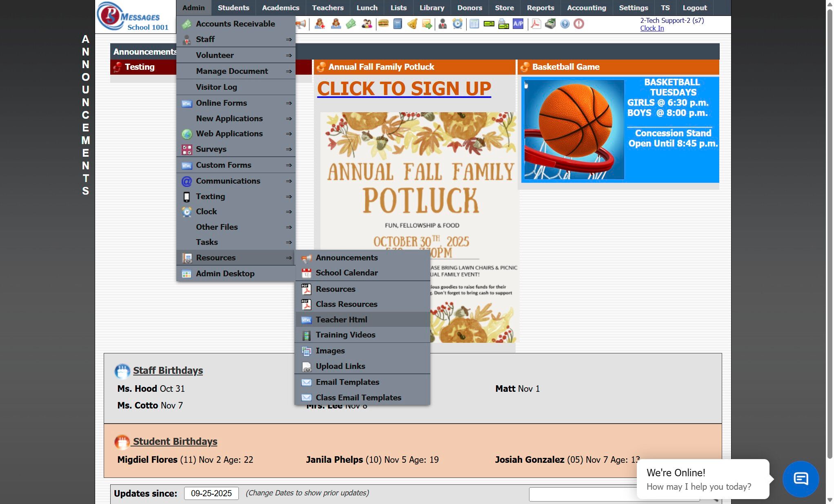Open the PDF toolbar icon

click(536, 24)
